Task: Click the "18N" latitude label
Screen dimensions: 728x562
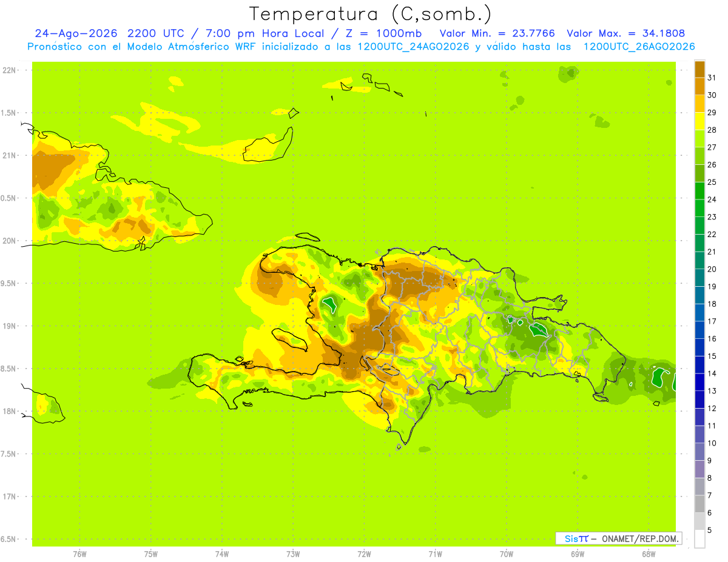Action: 10,411
